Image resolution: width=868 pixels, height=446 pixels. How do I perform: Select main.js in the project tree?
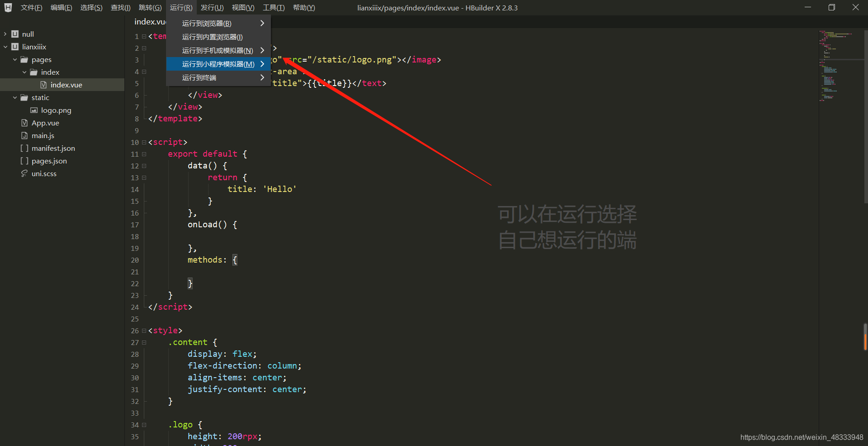point(43,135)
